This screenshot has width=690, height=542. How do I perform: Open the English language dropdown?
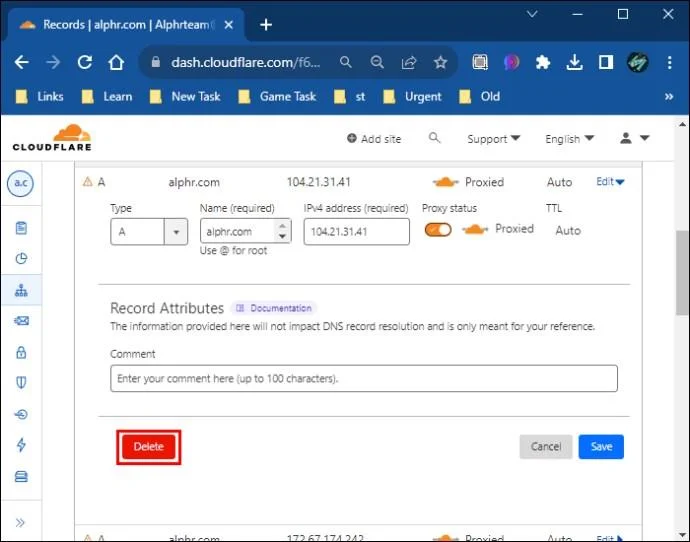tap(569, 139)
